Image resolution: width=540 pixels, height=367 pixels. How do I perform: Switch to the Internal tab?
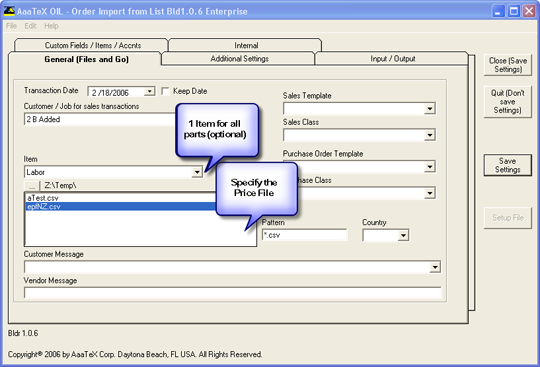click(x=246, y=45)
